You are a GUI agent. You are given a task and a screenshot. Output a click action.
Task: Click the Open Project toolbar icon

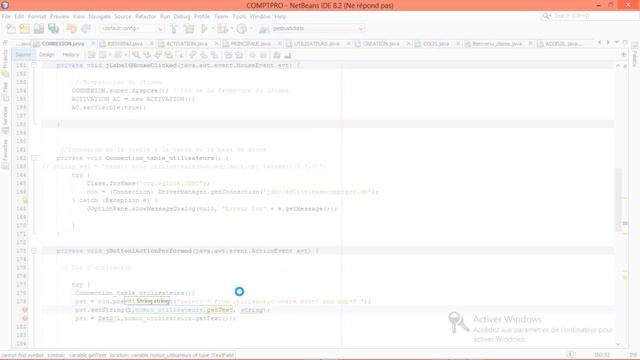[x=39, y=29]
